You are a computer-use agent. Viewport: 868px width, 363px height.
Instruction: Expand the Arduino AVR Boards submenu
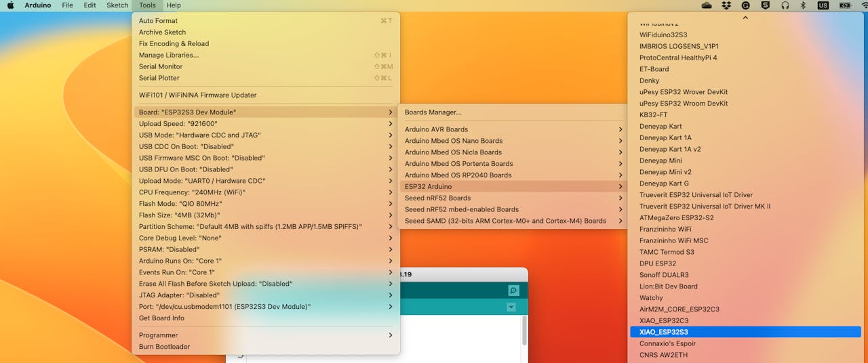tap(513, 129)
